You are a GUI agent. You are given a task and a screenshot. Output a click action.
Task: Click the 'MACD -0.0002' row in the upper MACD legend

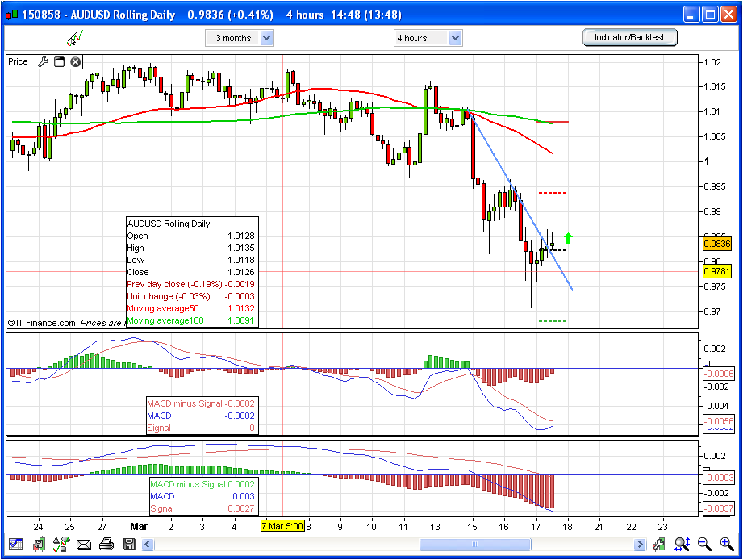pos(201,416)
